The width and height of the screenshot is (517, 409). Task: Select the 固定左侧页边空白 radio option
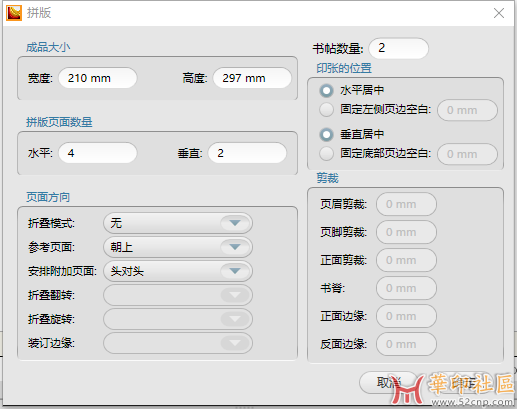326,110
